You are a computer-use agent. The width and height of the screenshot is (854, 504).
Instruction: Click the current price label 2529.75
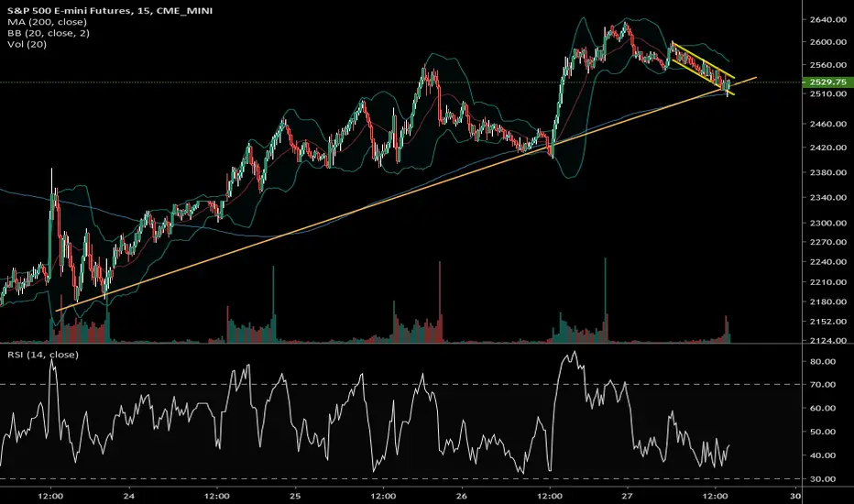[827, 82]
